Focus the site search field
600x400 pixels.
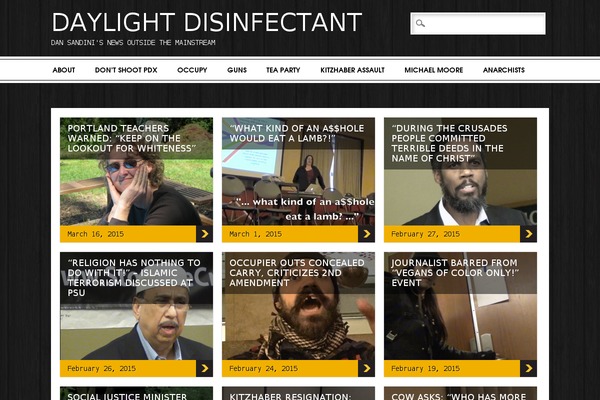(x=478, y=24)
